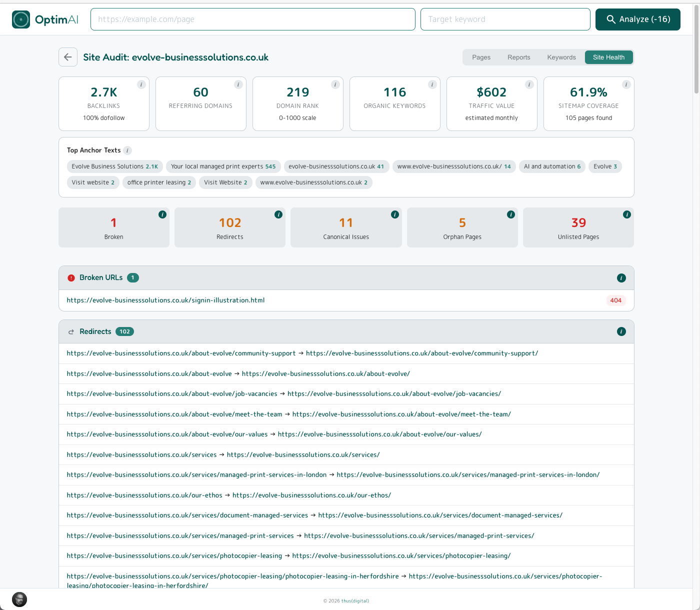Screen dimensions: 700x610
Task: Show info for Referring Domains card
Action: tap(238, 84)
